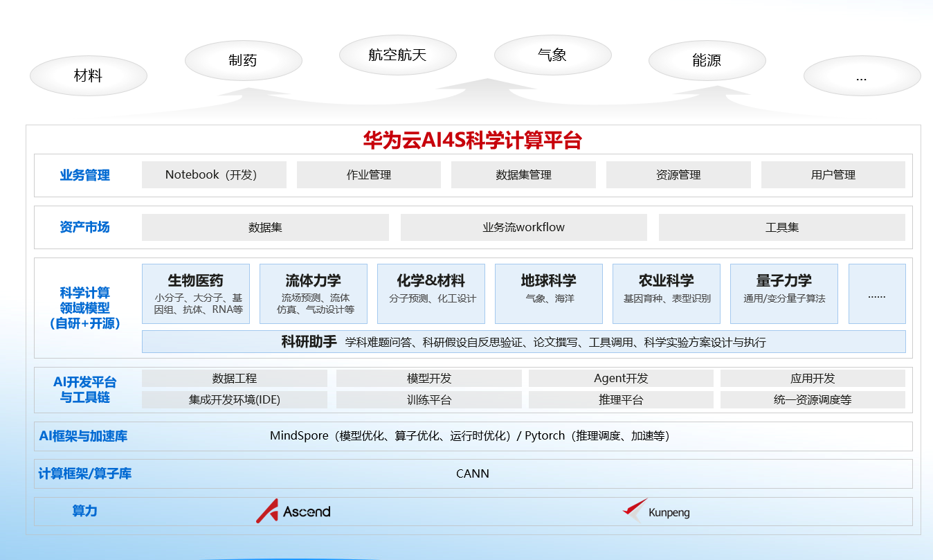Click the 业务流workflow box
This screenshot has width=933, height=560.
pyautogui.click(x=524, y=227)
